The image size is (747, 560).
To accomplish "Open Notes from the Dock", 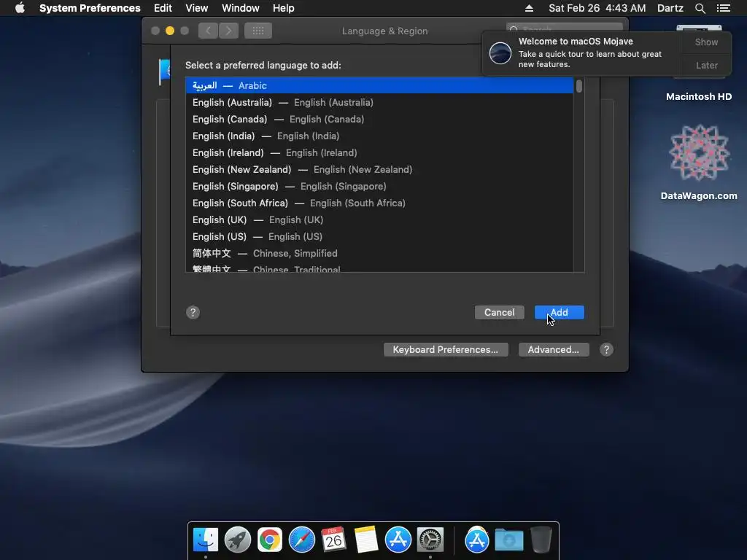I will (366, 540).
